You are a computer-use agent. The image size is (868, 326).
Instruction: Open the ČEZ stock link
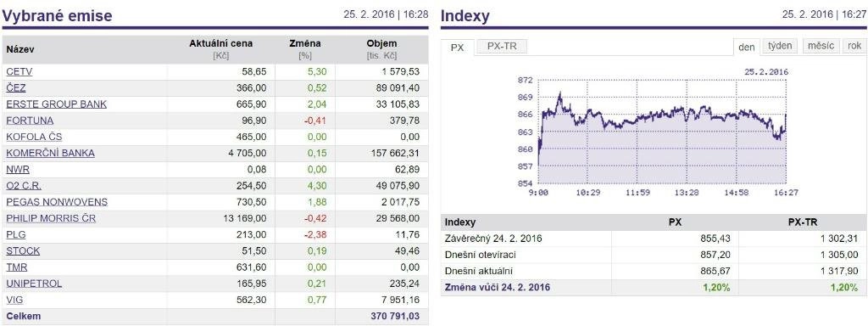(x=16, y=88)
